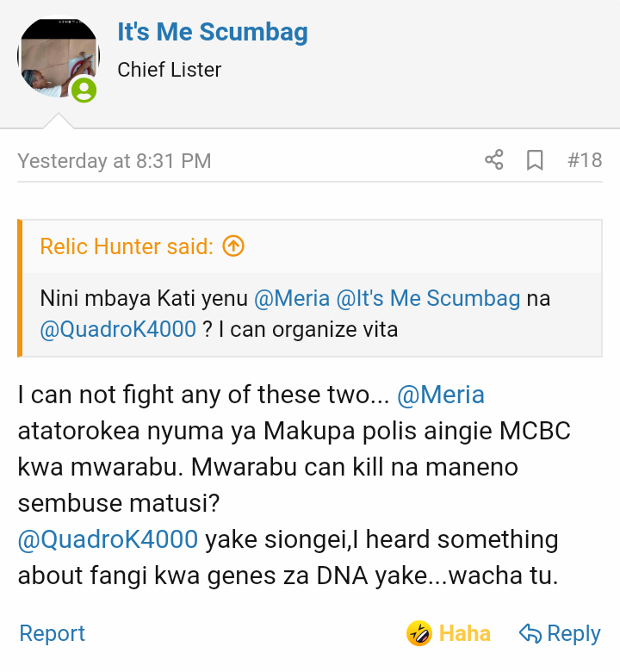This screenshot has height=672, width=620.
Task: Open @Meria mention inside the quote
Action: (292, 298)
